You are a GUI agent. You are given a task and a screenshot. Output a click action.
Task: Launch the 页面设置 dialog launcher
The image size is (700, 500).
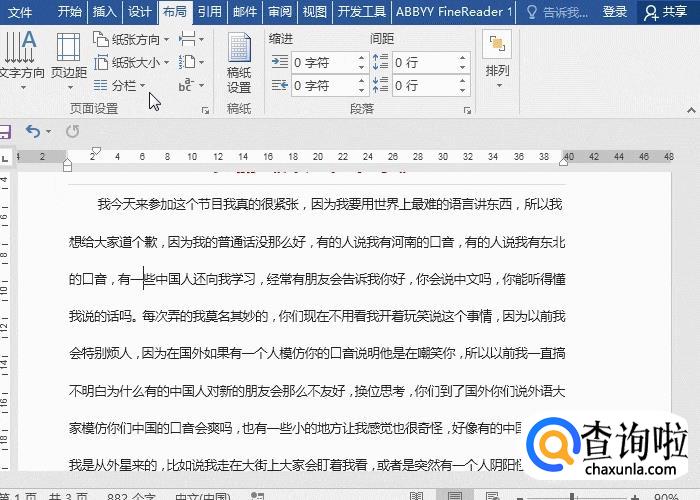(x=205, y=110)
